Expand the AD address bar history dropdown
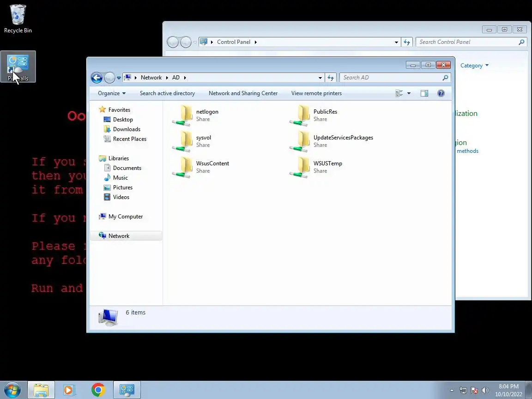532x399 pixels. click(x=320, y=78)
